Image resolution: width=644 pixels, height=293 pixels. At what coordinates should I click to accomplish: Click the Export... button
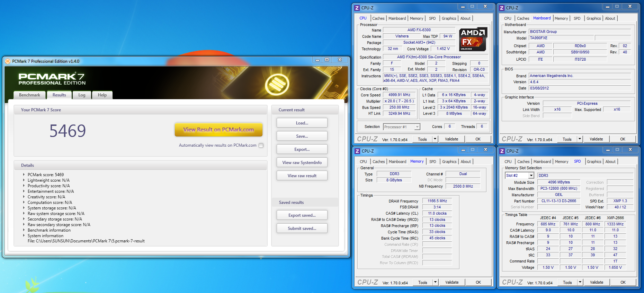302,149
